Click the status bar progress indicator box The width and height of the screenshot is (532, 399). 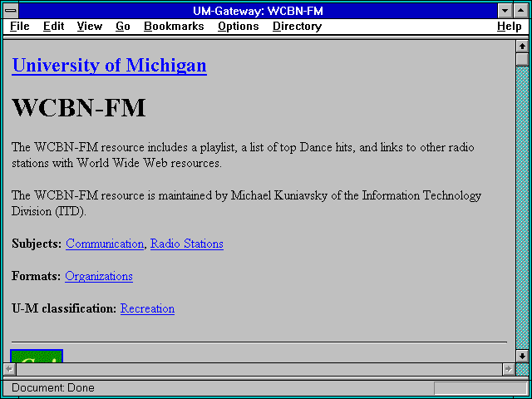[480, 388]
